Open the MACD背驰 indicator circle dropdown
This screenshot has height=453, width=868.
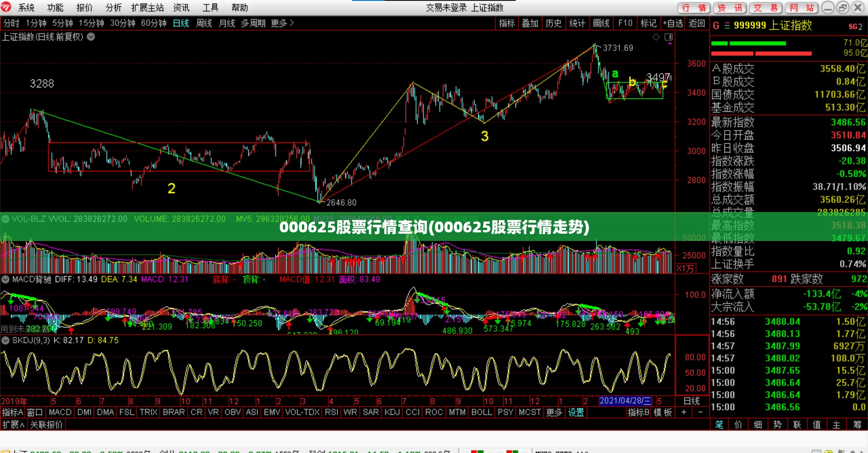point(5,279)
